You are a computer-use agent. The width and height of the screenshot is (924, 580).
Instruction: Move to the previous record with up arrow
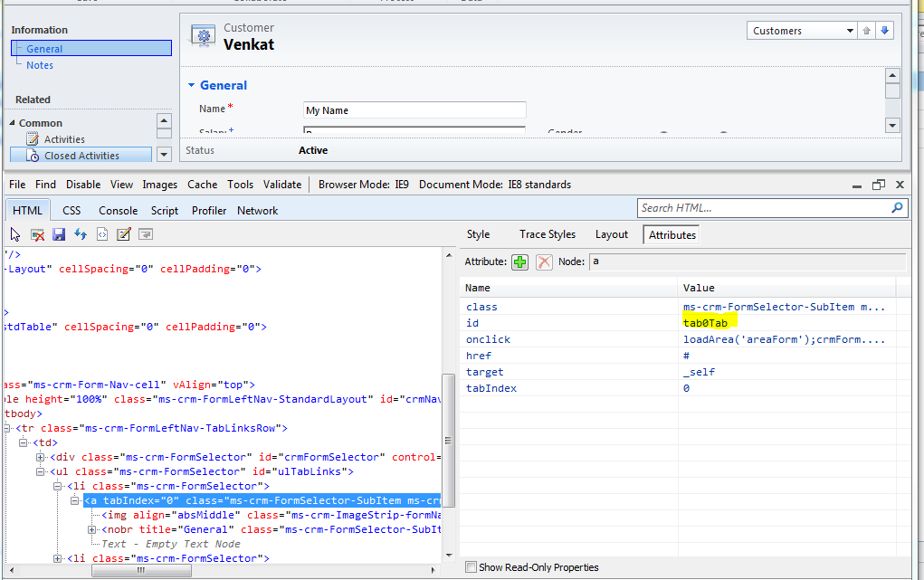coord(866,31)
